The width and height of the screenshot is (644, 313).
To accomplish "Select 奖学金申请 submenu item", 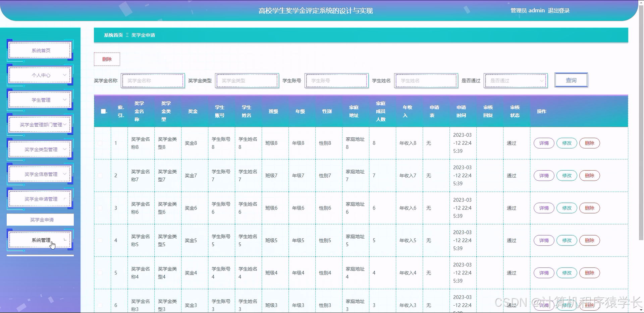I will pos(40,220).
